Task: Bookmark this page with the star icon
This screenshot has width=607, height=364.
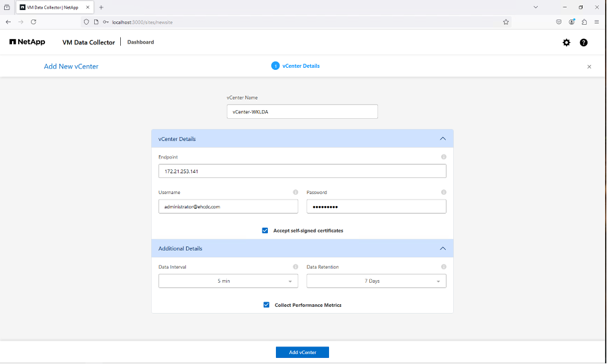Action: point(506,21)
